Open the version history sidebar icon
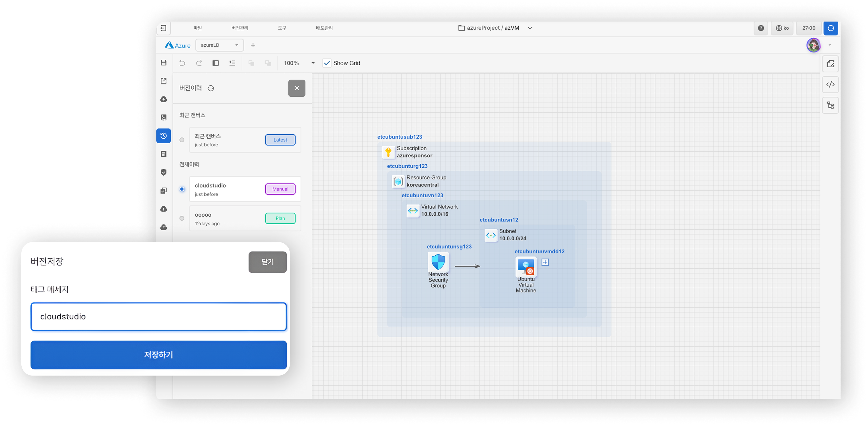This screenshot has height=426, width=868. click(x=164, y=136)
